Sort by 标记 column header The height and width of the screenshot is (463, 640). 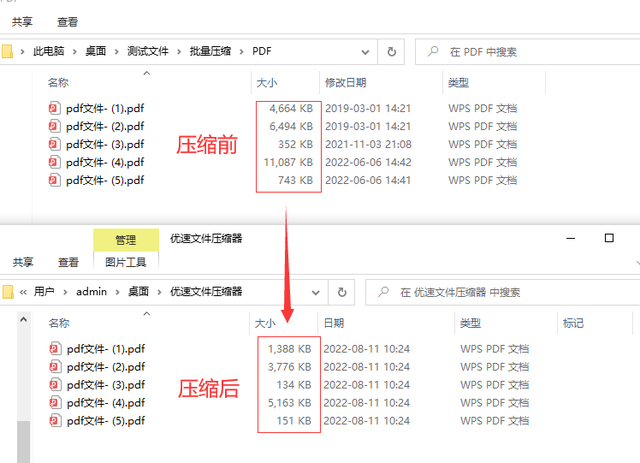[x=573, y=323]
